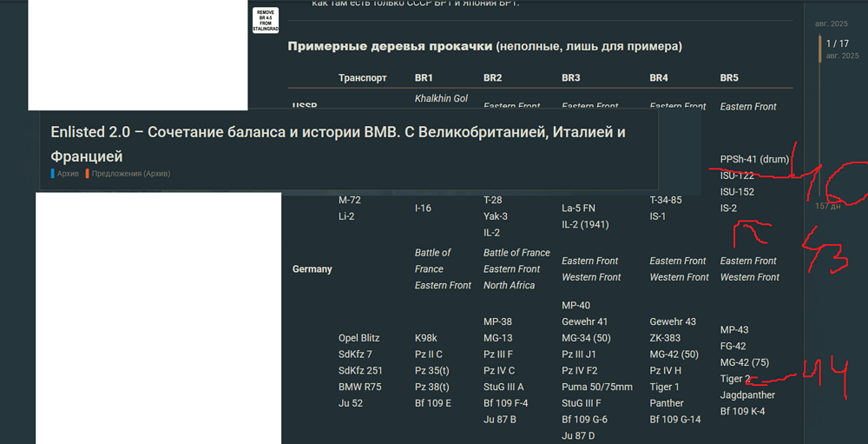Click the 'T-34-85' entry
The image size is (868, 444).
point(666,200)
